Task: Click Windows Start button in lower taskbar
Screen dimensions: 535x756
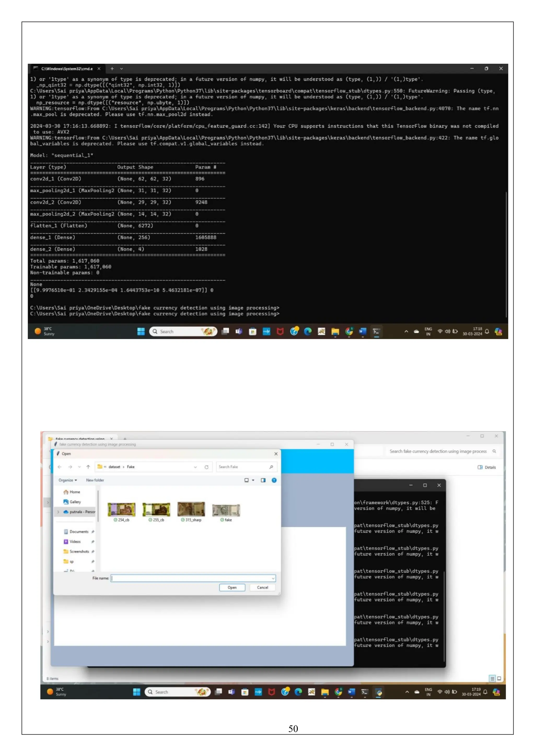Action: click(136, 692)
